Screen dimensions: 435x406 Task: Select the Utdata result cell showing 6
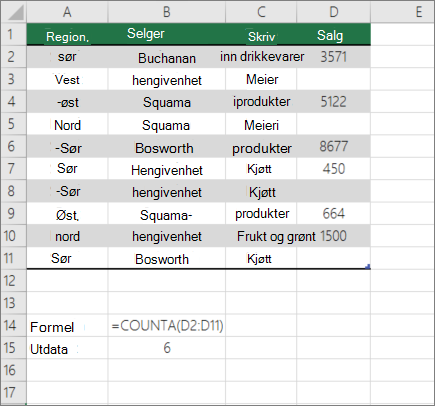166,347
